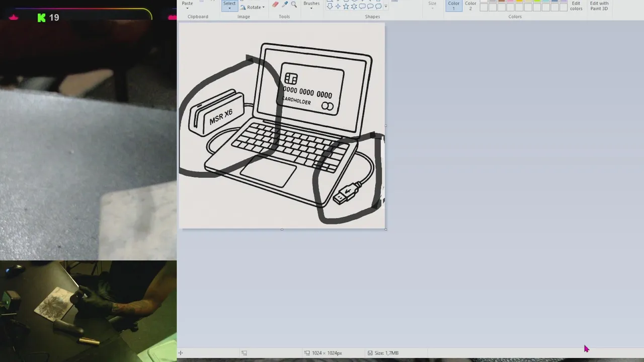Viewport: 644px width, 362px height.
Task: Click the canvas bottom-right corner resize handle
Action: point(386,229)
